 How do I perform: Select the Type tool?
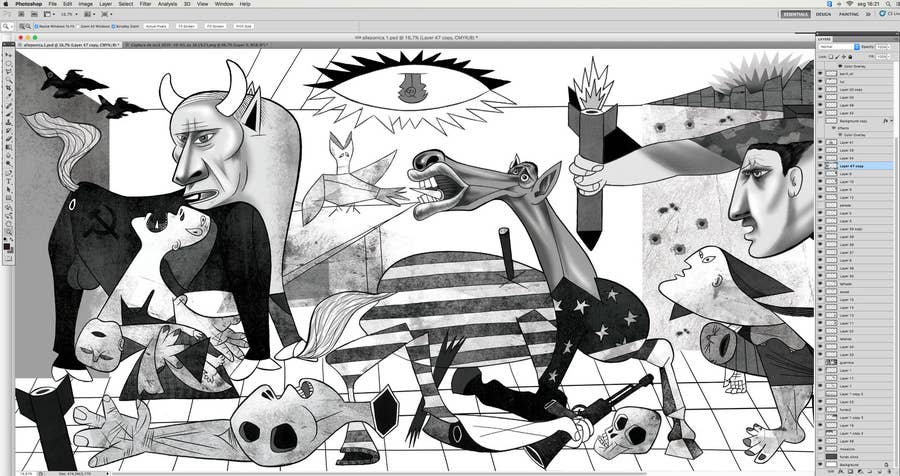coord(9,181)
